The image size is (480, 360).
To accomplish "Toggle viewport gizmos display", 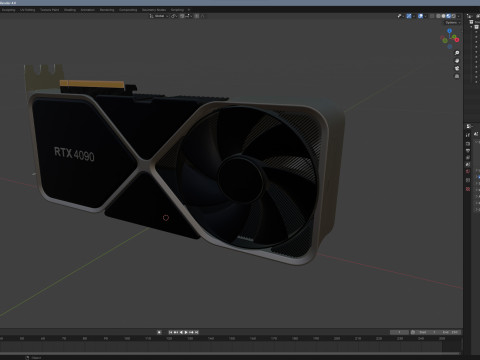I will tap(409, 16).
